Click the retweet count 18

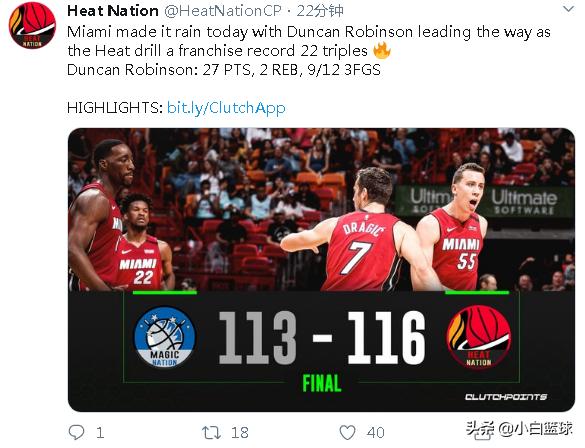click(x=240, y=433)
